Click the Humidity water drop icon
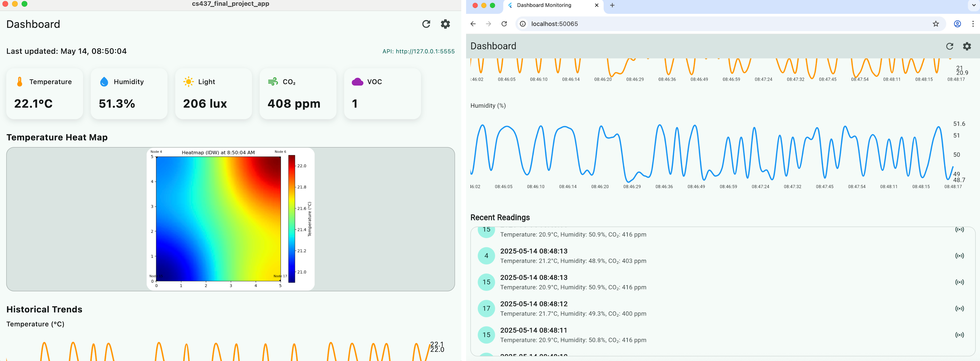This screenshot has width=980, height=361. pos(104,82)
